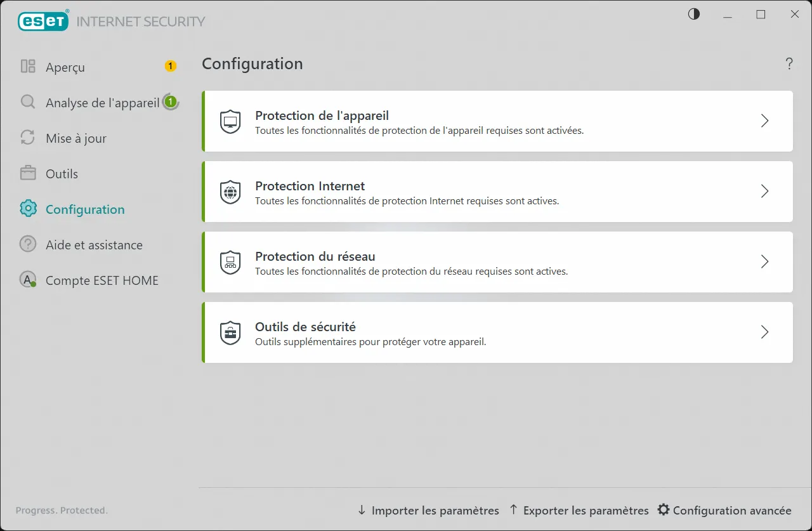Click 'Outils supplémentaires pour protéger votre appareil.' text
This screenshot has height=531, width=812.
coord(370,342)
